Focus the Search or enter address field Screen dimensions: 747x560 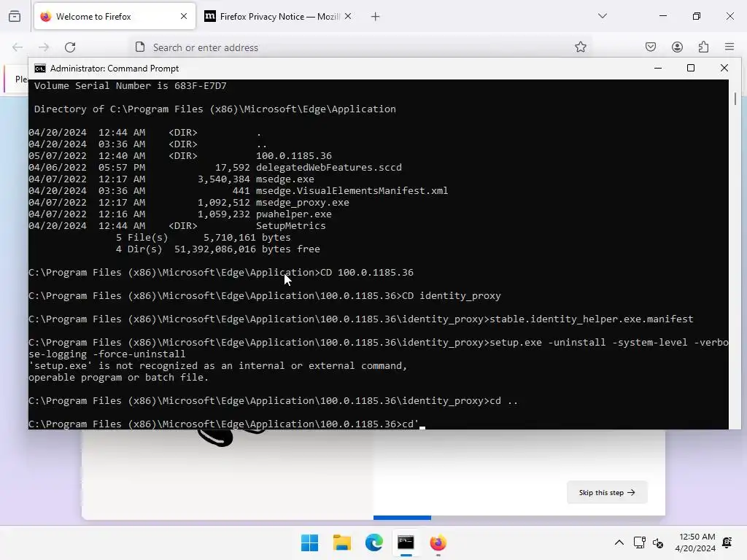(362, 47)
